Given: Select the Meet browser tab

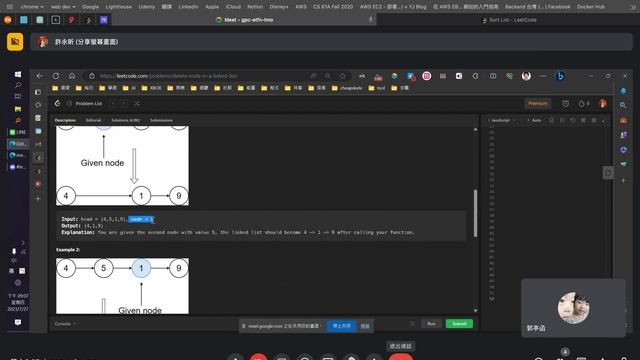Looking at the screenshot, I should tap(244, 20).
